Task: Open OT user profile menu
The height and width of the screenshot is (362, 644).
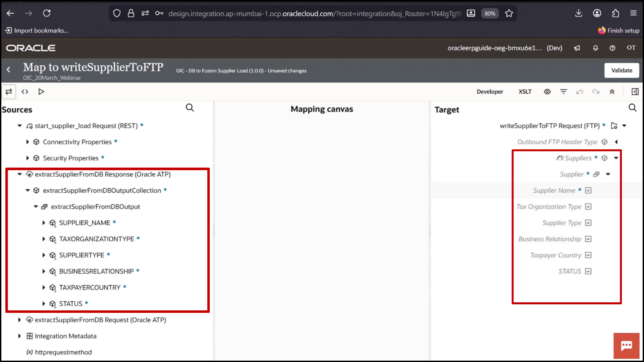Action: point(631,48)
